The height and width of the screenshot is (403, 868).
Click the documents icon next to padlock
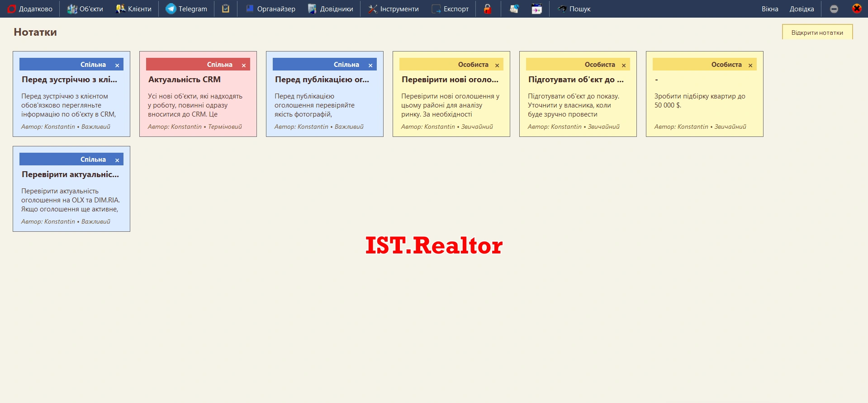tap(514, 9)
